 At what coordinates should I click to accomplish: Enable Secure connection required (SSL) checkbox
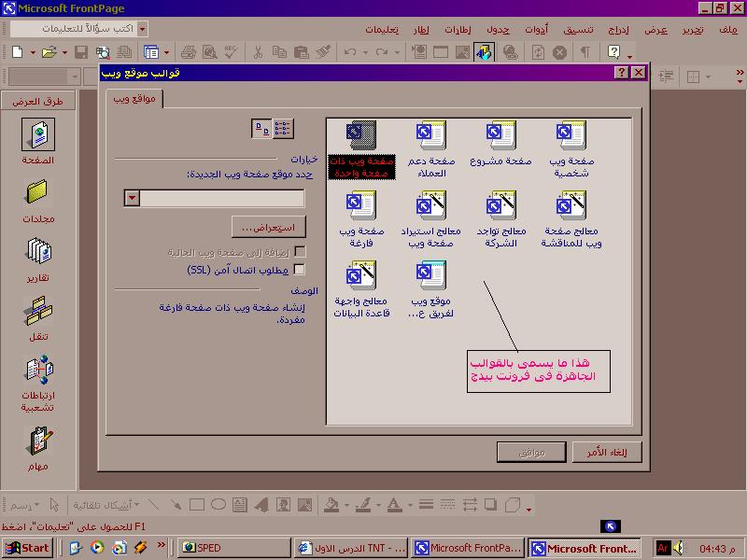300,270
